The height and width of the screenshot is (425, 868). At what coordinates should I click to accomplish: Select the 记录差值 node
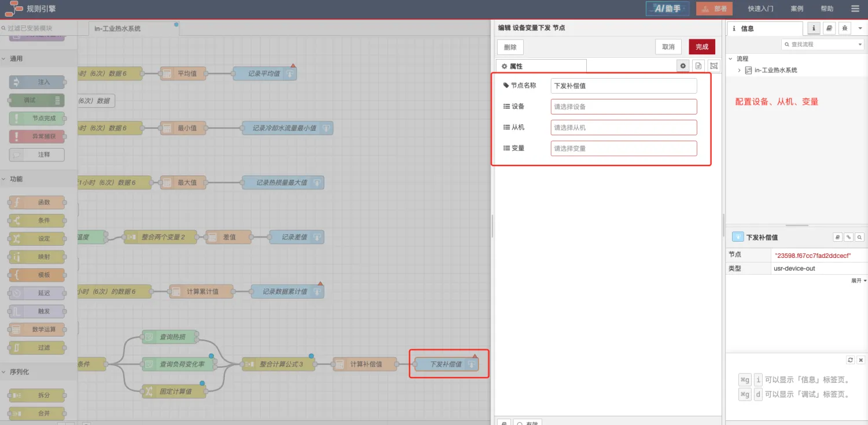coord(297,236)
